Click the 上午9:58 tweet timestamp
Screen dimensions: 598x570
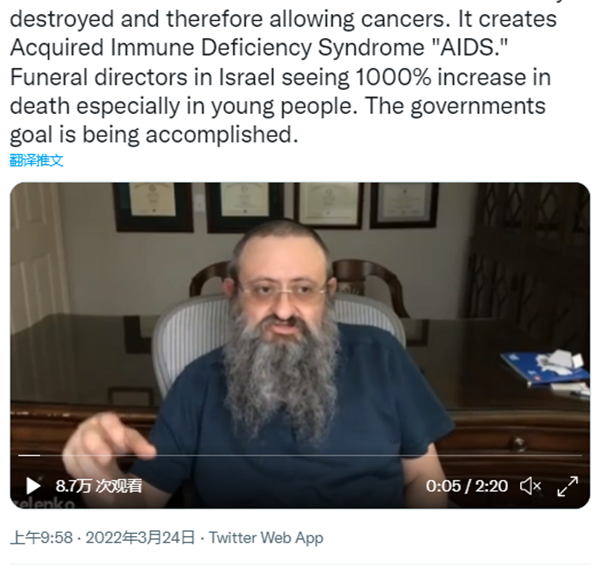(41, 538)
